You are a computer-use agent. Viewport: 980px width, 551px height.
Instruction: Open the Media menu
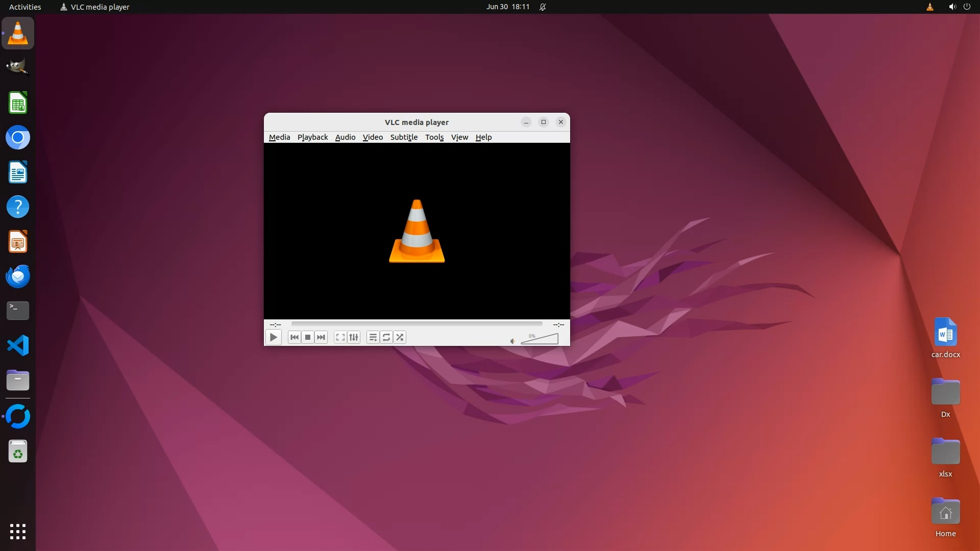tap(279, 137)
